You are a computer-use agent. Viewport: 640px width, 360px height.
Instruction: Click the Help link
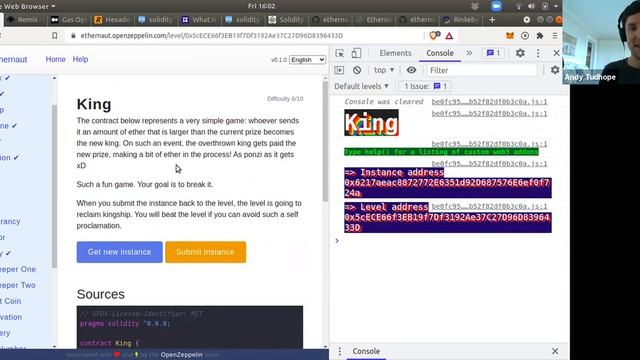[x=80, y=59]
